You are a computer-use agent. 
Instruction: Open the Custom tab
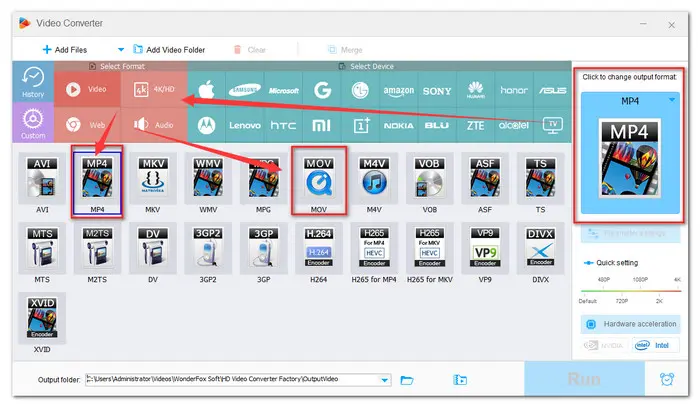click(x=33, y=123)
